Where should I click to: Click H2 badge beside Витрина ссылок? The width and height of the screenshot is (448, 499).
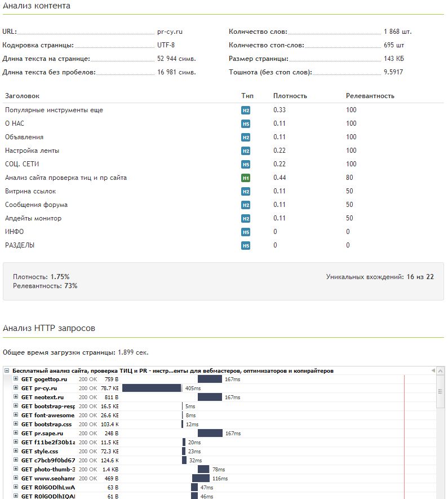(x=245, y=192)
